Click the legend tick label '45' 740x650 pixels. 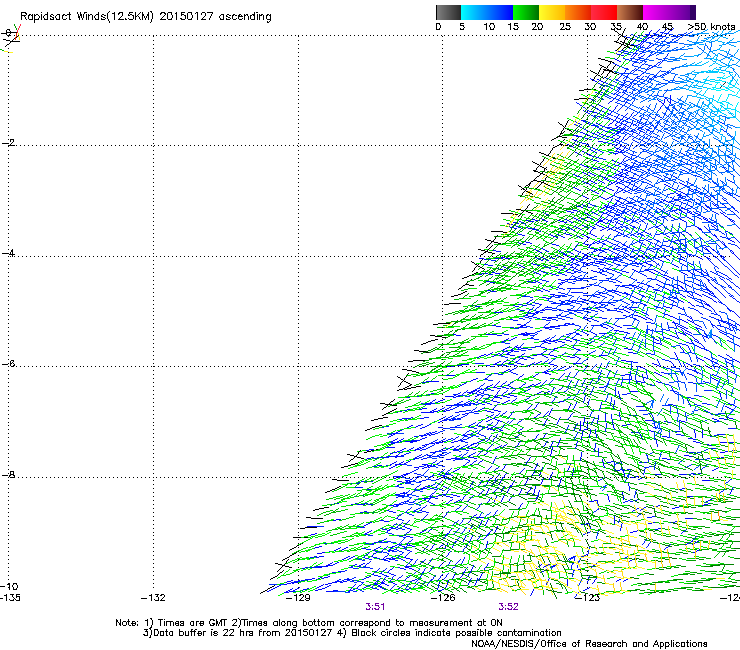(667, 27)
